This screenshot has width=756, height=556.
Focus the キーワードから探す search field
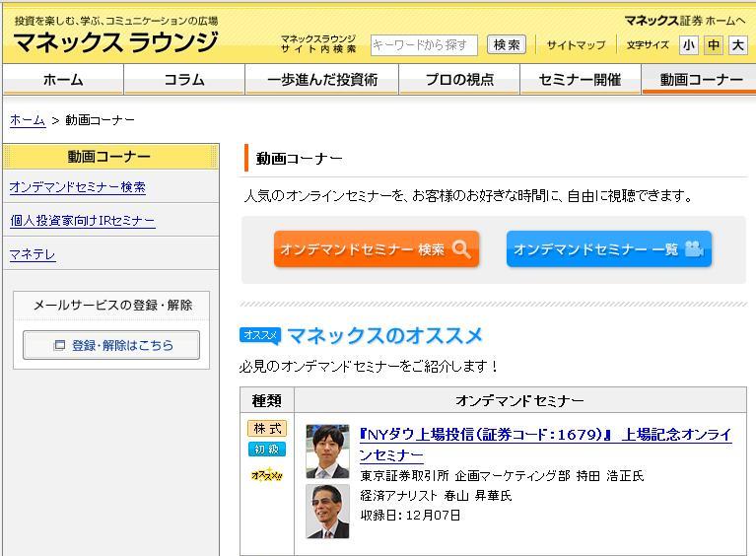coord(424,45)
